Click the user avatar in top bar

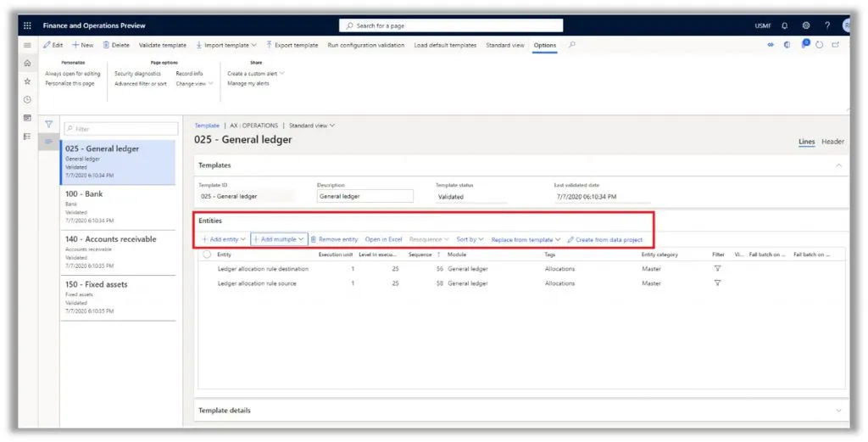pos(846,25)
